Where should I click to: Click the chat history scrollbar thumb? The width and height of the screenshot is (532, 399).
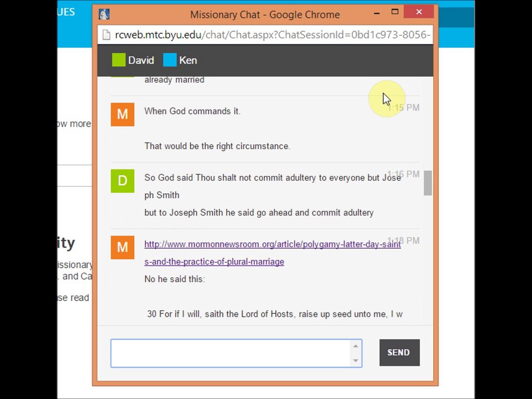click(x=428, y=183)
